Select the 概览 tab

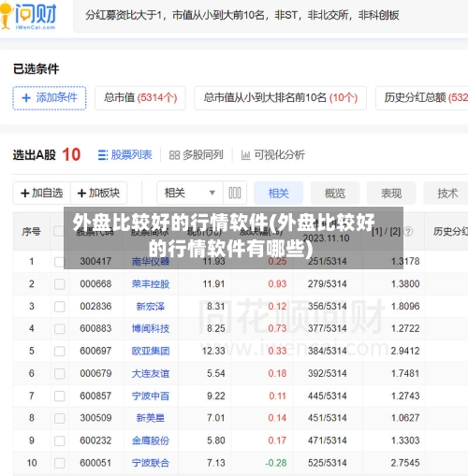tap(335, 194)
